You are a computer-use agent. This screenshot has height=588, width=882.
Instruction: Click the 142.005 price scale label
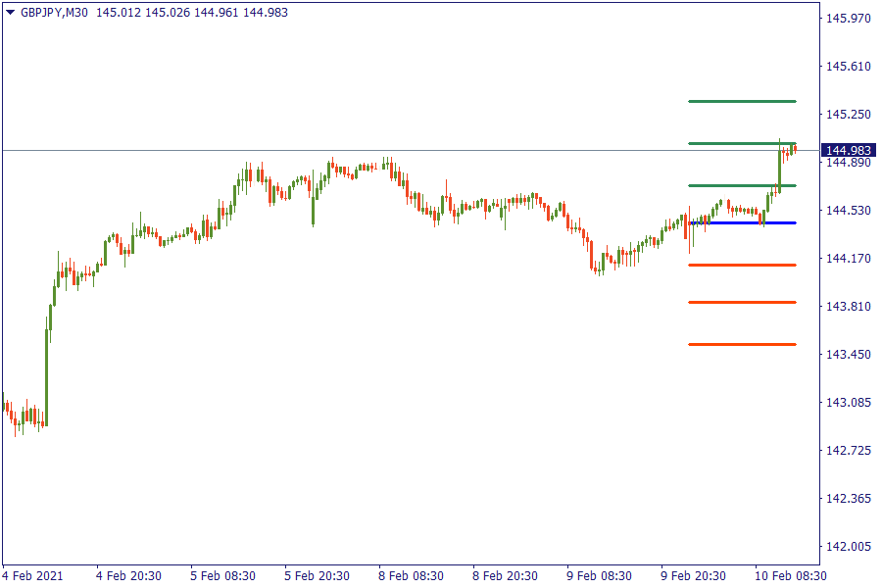point(849,546)
